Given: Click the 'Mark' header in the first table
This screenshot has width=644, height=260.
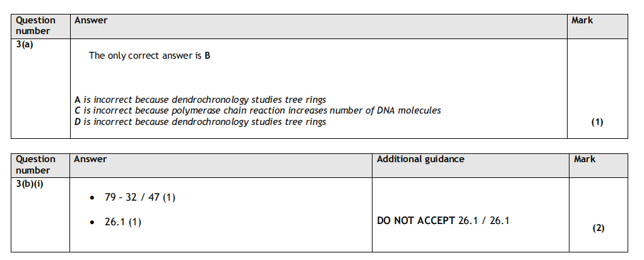Looking at the screenshot, I should (x=582, y=20).
